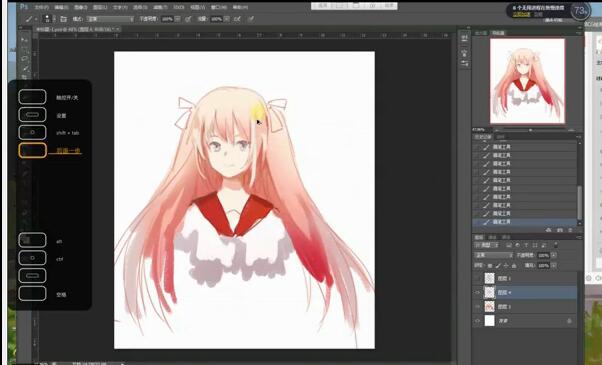This screenshot has width=602, height=365.
Task: Open the brush presets collapsed panel icon
Action: coord(465,52)
